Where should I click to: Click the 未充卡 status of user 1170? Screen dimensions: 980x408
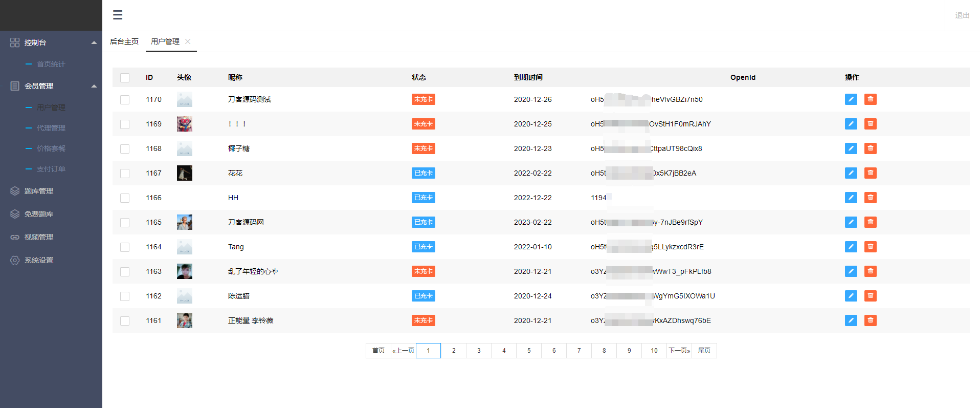tap(424, 99)
